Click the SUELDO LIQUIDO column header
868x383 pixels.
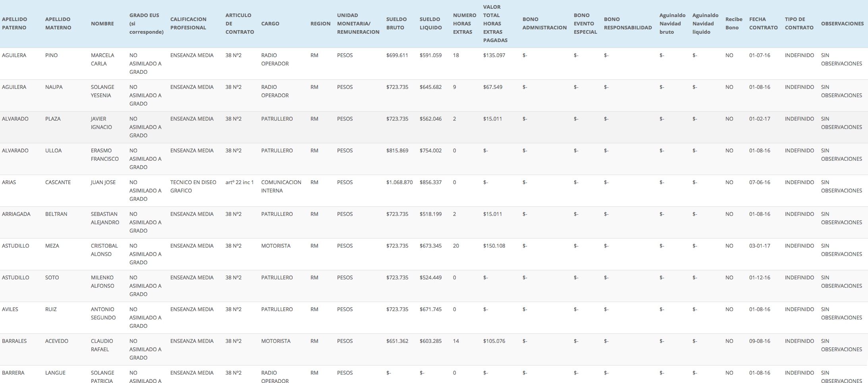pyautogui.click(x=431, y=23)
